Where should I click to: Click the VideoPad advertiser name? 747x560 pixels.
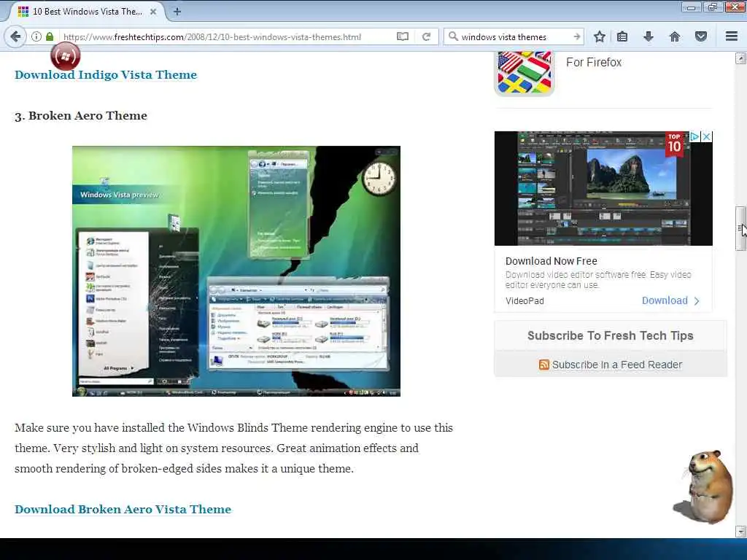(x=525, y=301)
